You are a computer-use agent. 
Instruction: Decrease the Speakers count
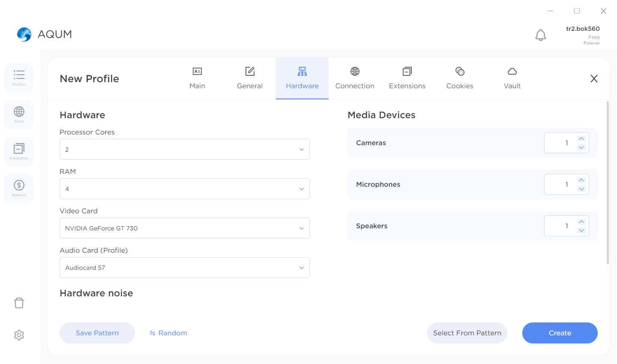581,230
